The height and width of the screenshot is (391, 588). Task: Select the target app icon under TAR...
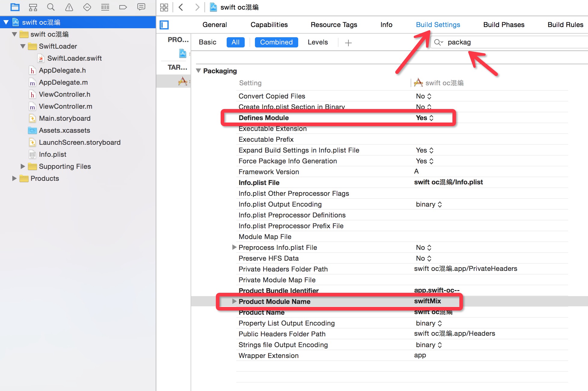coord(183,81)
